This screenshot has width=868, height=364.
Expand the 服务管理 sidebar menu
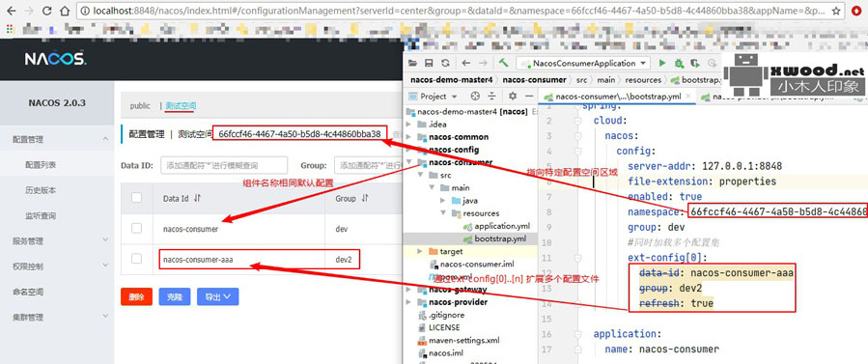pyautogui.click(x=105, y=240)
